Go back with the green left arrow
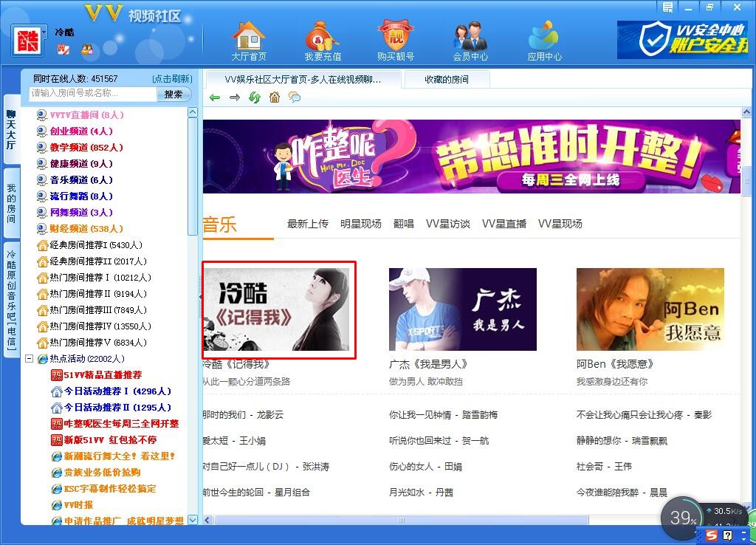The image size is (756, 545). pos(215,97)
